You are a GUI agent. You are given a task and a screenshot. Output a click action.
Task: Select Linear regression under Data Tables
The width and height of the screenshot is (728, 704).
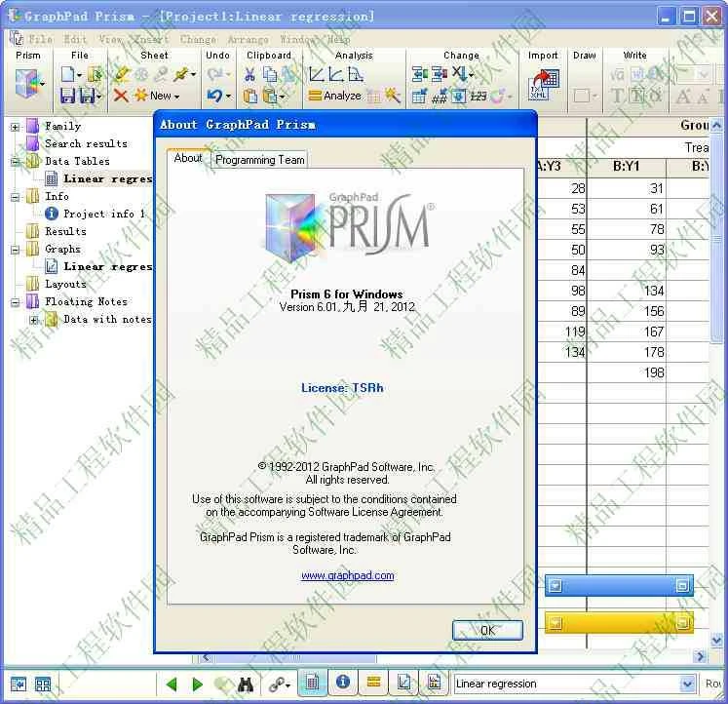pos(108,178)
